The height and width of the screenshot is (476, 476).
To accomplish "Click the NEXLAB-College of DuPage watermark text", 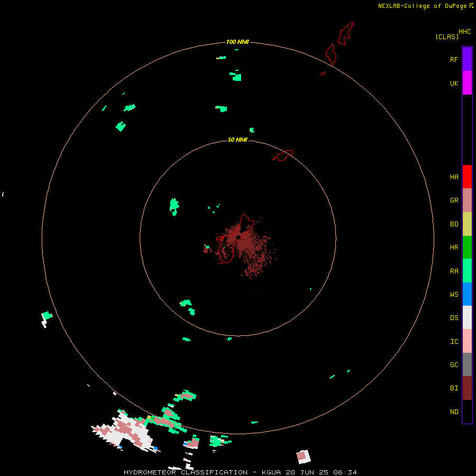I will click(x=422, y=6).
